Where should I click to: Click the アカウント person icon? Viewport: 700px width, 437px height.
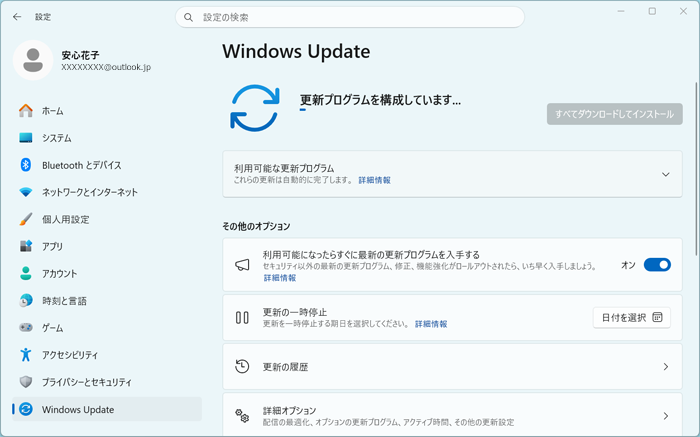point(26,274)
